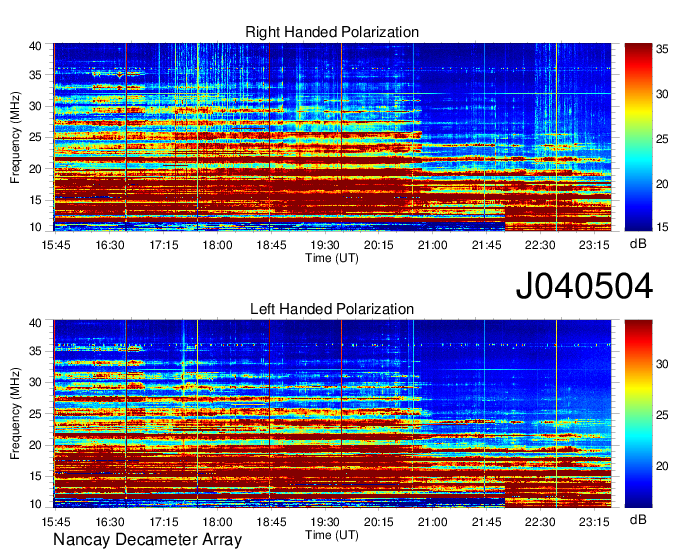Screen dimensions: 680x552
Task: Click the "Nancay Decameter Array" caption
Action: 147,539
